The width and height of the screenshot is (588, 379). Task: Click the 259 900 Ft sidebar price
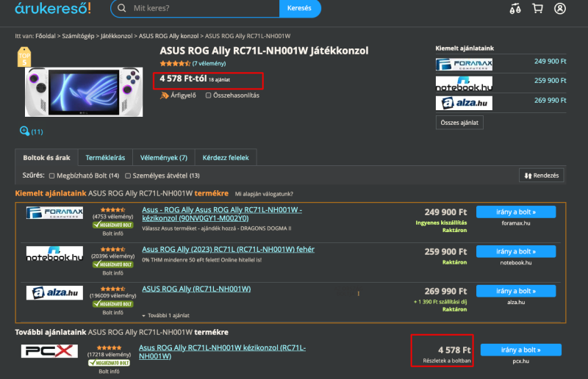(x=550, y=81)
